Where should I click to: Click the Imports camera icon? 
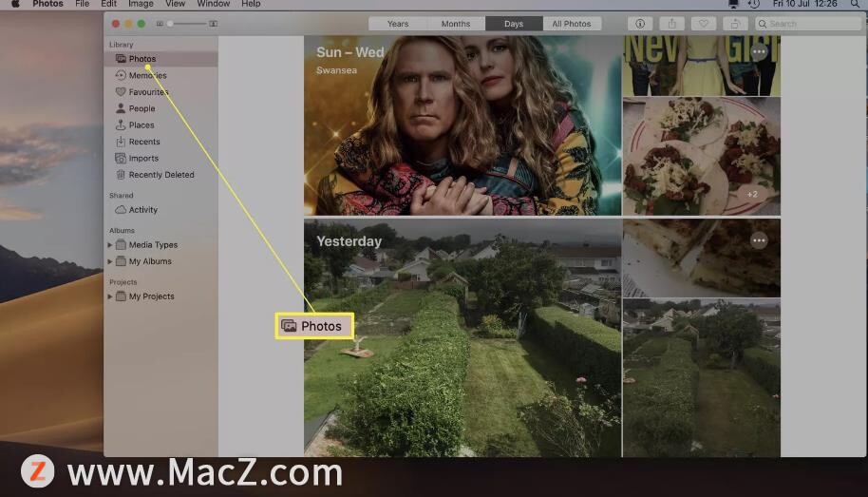coord(120,159)
